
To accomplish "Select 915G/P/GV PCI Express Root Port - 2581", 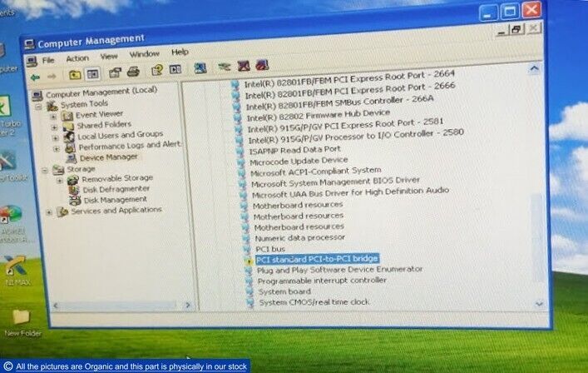I will click(345, 126).
